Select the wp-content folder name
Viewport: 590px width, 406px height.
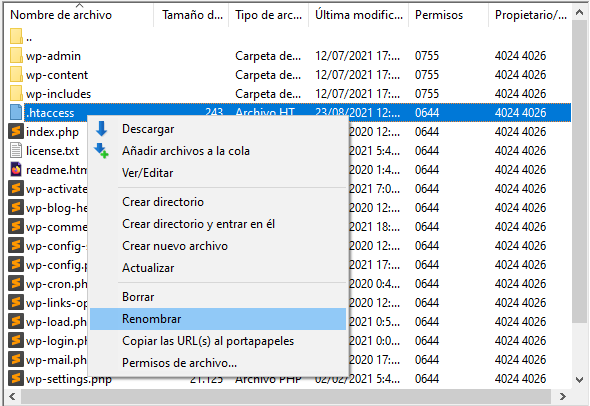coord(57,75)
